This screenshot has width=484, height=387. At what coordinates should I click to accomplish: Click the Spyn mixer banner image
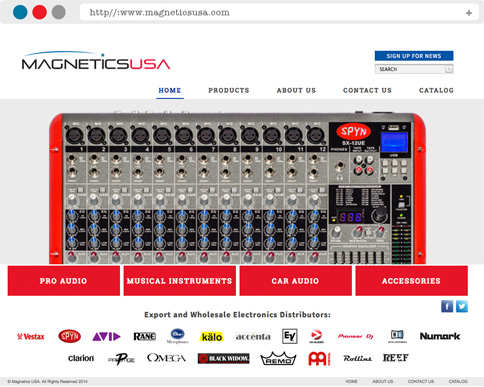pyautogui.click(x=237, y=188)
